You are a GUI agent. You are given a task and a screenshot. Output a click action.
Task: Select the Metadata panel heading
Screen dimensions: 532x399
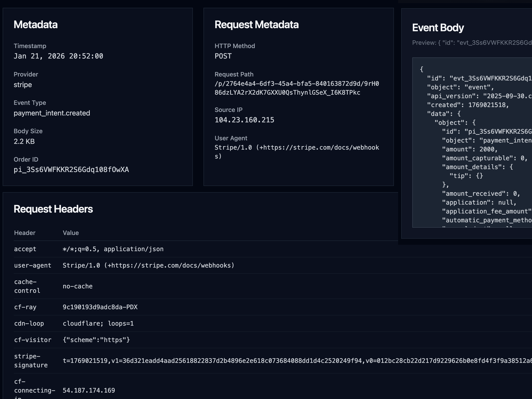click(x=36, y=25)
